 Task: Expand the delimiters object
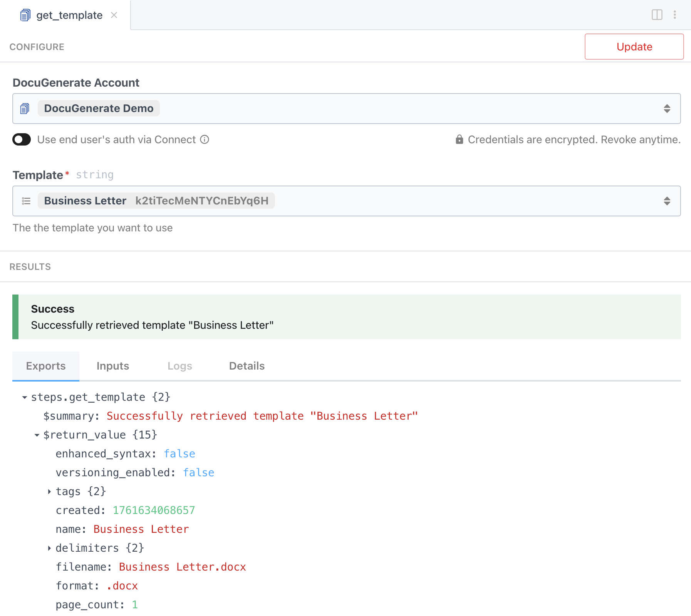pos(49,548)
